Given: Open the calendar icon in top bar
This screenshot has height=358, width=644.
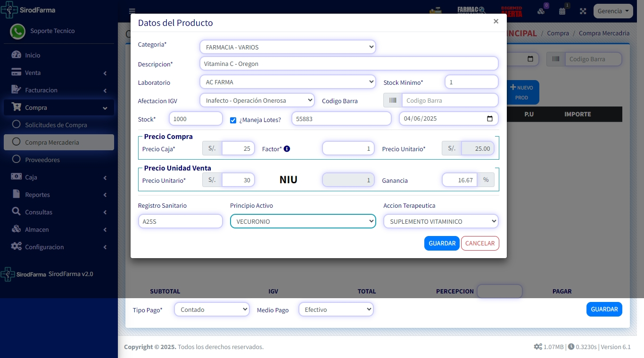Looking at the screenshot, I should (562, 11).
